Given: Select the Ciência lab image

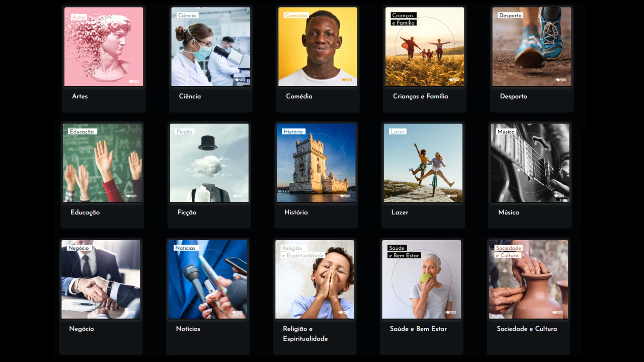Looking at the screenshot, I should tap(211, 47).
